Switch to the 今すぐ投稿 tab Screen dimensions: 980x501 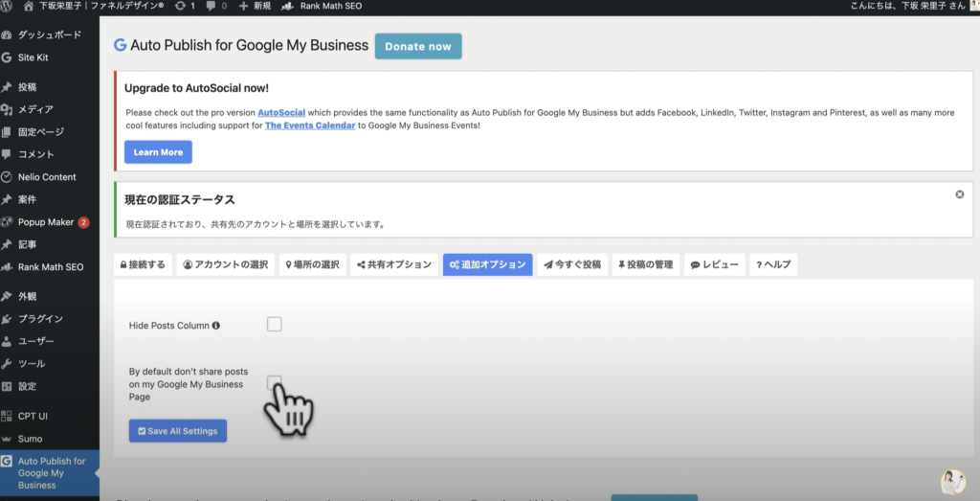572,265
